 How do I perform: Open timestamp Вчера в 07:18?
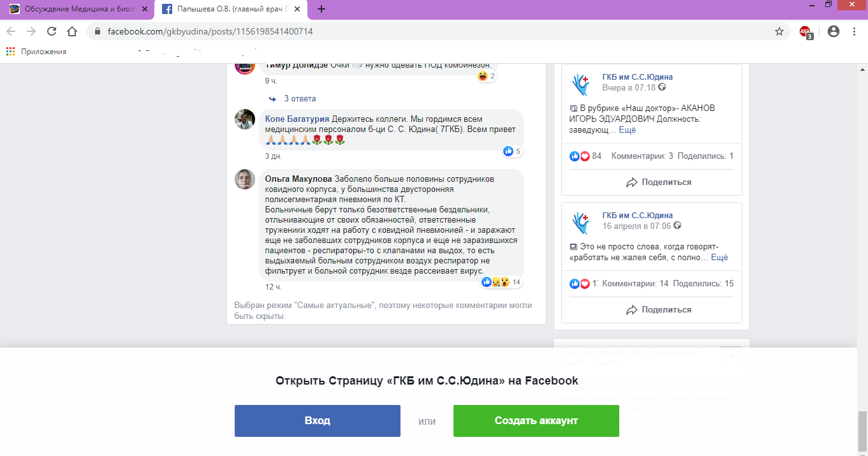629,87
